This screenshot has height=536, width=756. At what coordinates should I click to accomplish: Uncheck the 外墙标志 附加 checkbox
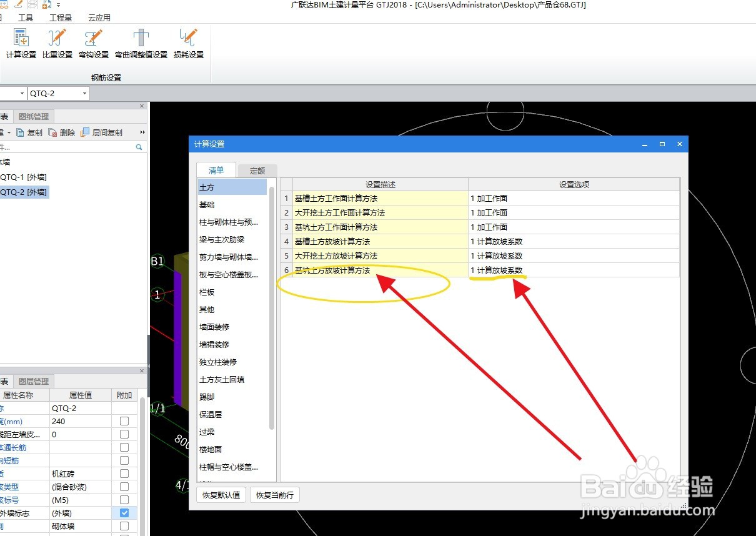[123, 512]
